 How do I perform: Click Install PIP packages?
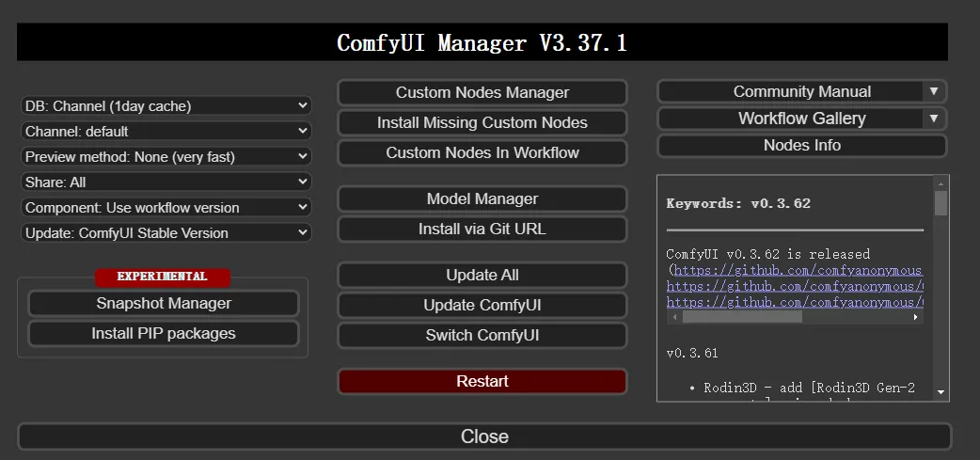(x=164, y=333)
